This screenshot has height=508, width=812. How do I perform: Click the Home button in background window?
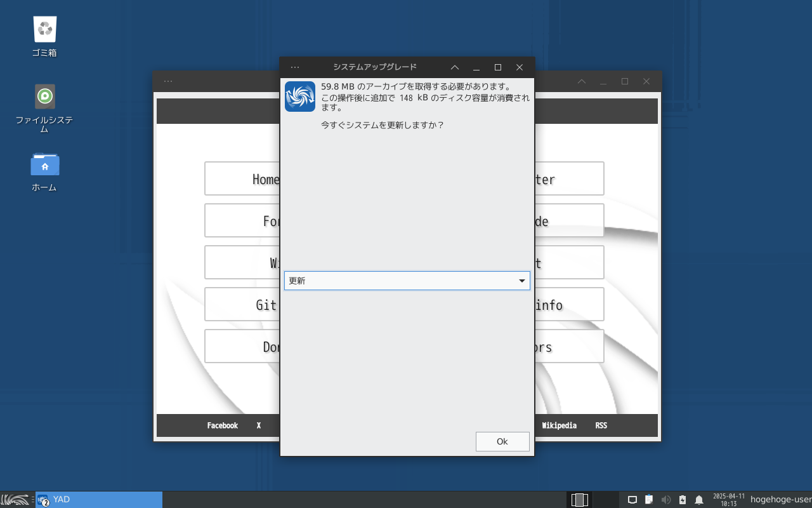(242, 178)
